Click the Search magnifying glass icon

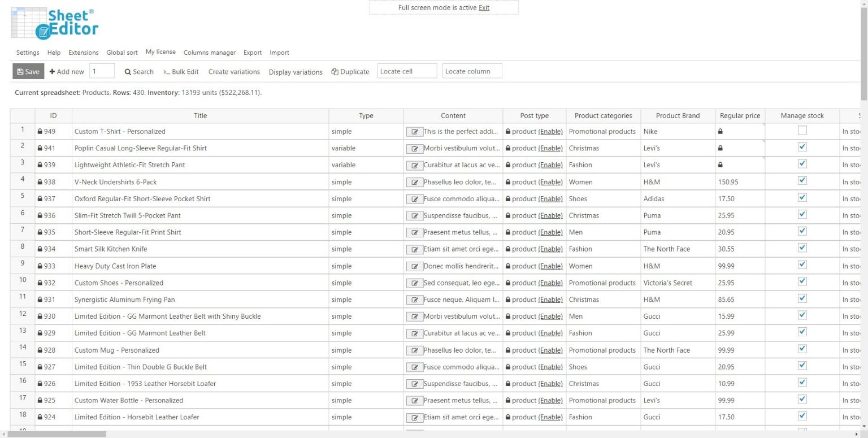coord(127,72)
